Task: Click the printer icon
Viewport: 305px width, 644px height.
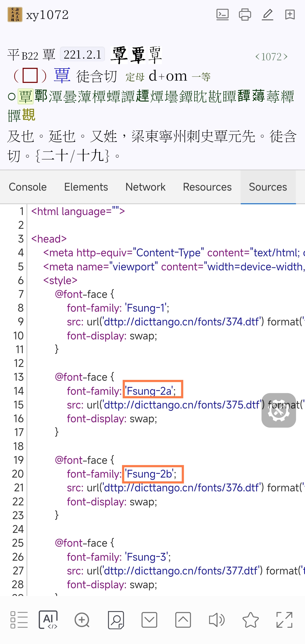Action: pos(245,15)
